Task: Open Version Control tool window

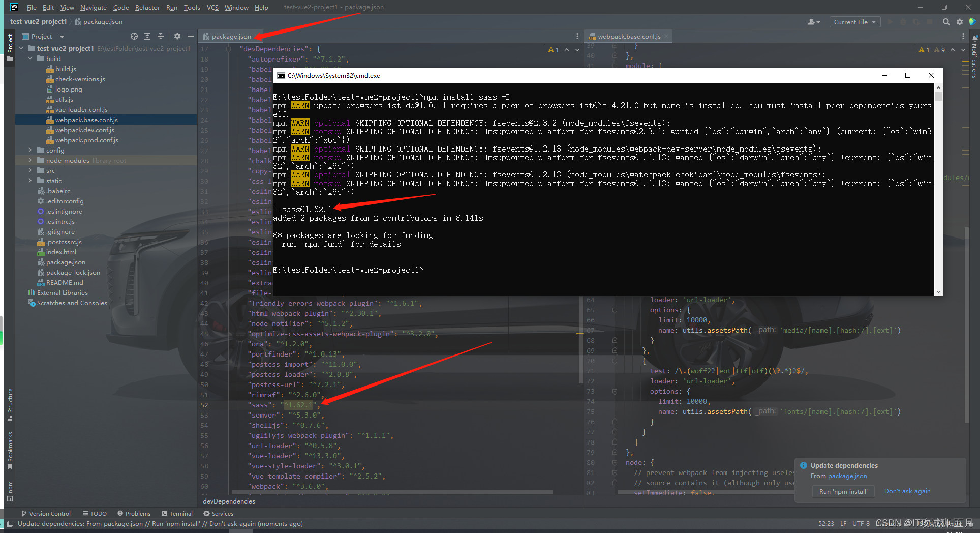Action: 46,513
